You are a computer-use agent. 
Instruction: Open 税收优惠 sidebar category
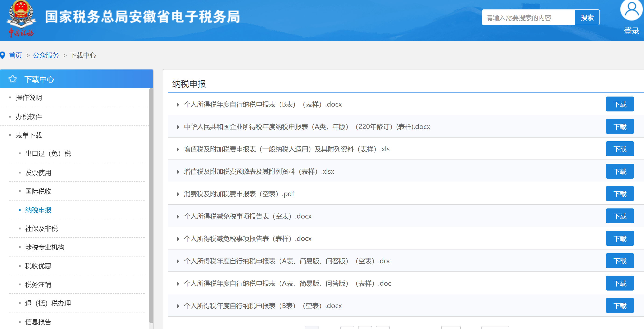(38, 266)
